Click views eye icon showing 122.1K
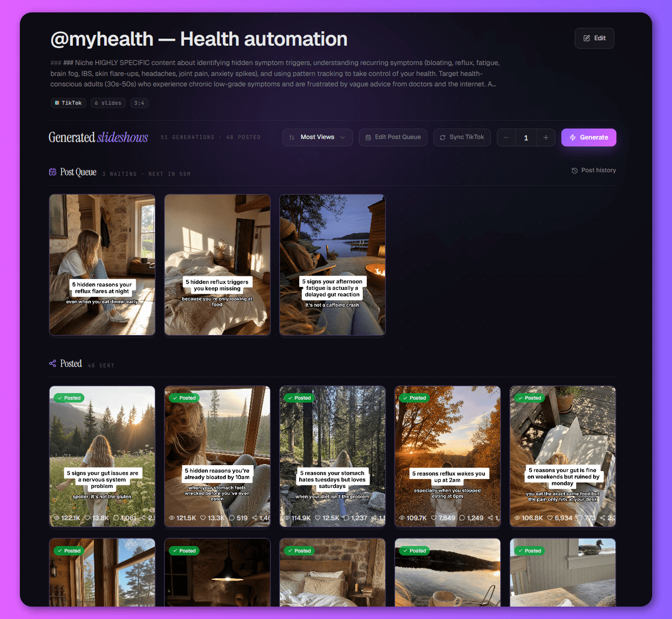Viewport: 672px width, 619px height. click(x=57, y=518)
